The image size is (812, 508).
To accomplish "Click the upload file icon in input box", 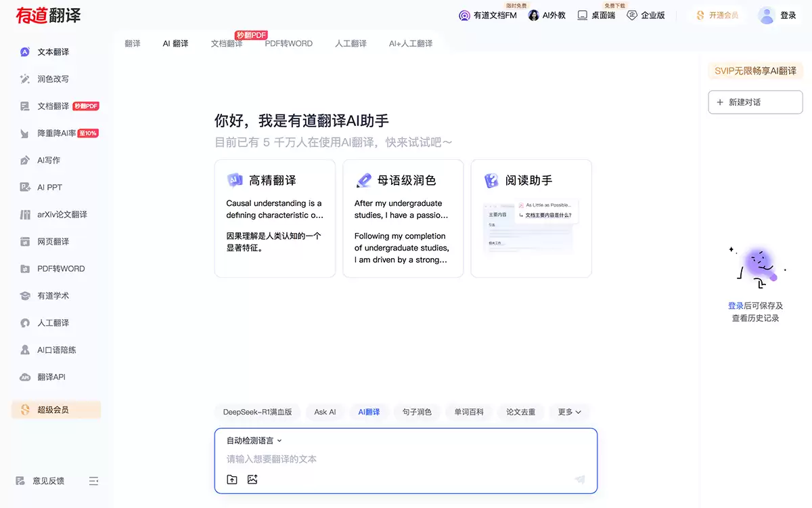I will pyautogui.click(x=232, y=480).
